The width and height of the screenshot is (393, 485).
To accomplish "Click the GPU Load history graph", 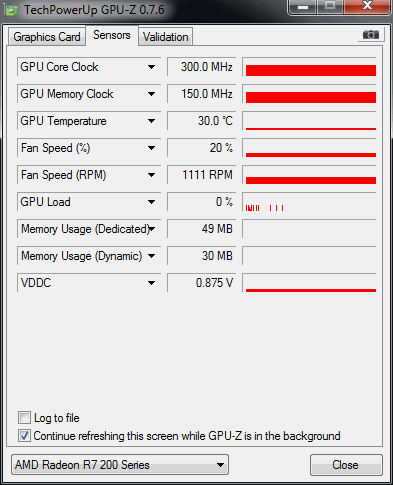I will pos(309,202).
